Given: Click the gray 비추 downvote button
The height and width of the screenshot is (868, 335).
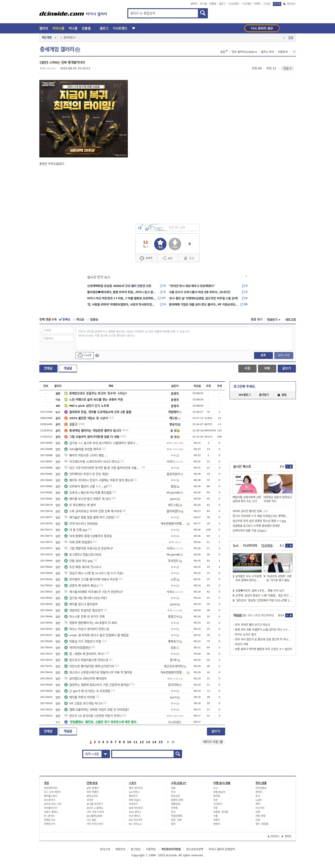Looking at the screenshot, I should [x=175, y=244].
